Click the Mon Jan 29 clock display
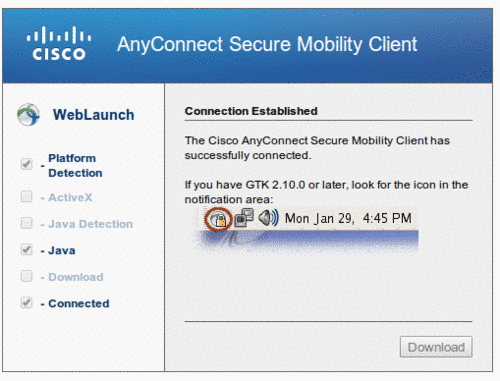The height and width of the screenshot is (381, 500). [x=348, y=218]
